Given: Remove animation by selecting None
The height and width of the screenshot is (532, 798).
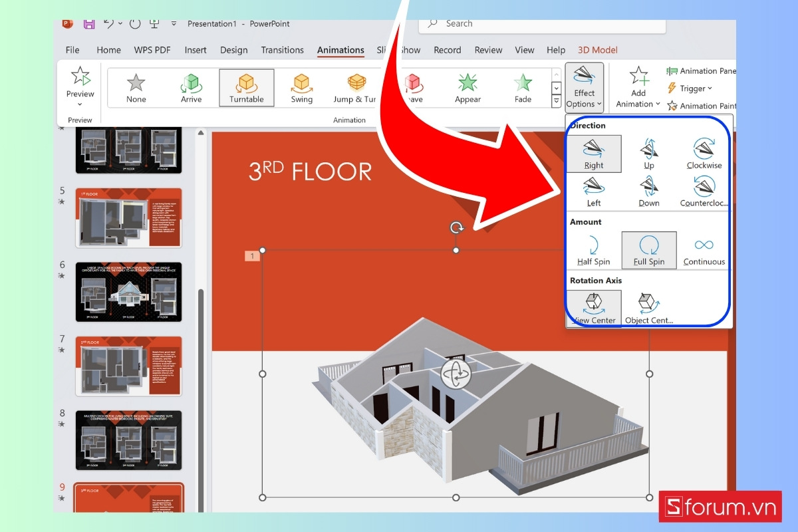Looking at the screenshot, I should pyautogui.click(x=136, y=87).
